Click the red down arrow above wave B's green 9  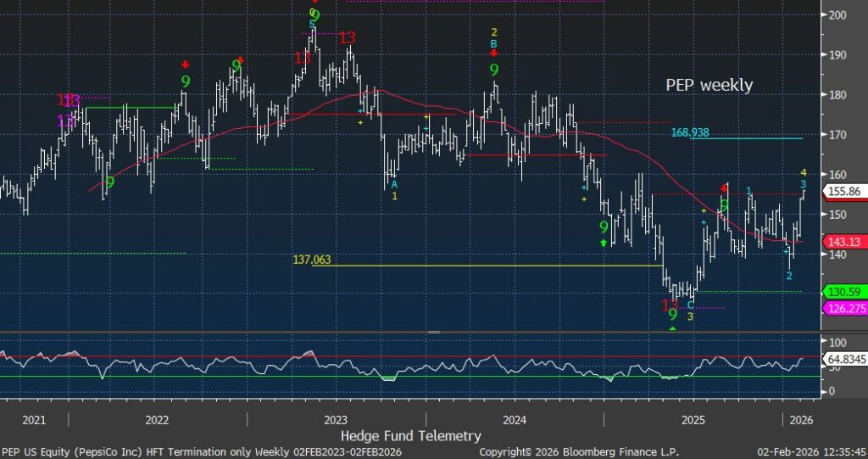[494, 53]
